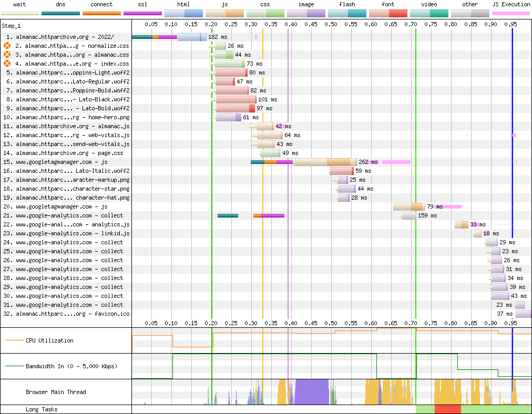Viewport: 532px width, 414px height.
Task: Click the Lato-Black.woff2 bar showing 101 ms
Action: coord(236,99)
